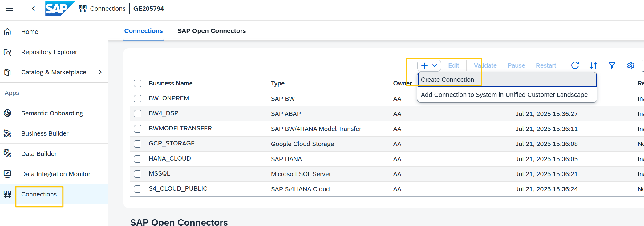Click BW_ONPREM connection name
644x226 pixels.
[x=169, y=98]
